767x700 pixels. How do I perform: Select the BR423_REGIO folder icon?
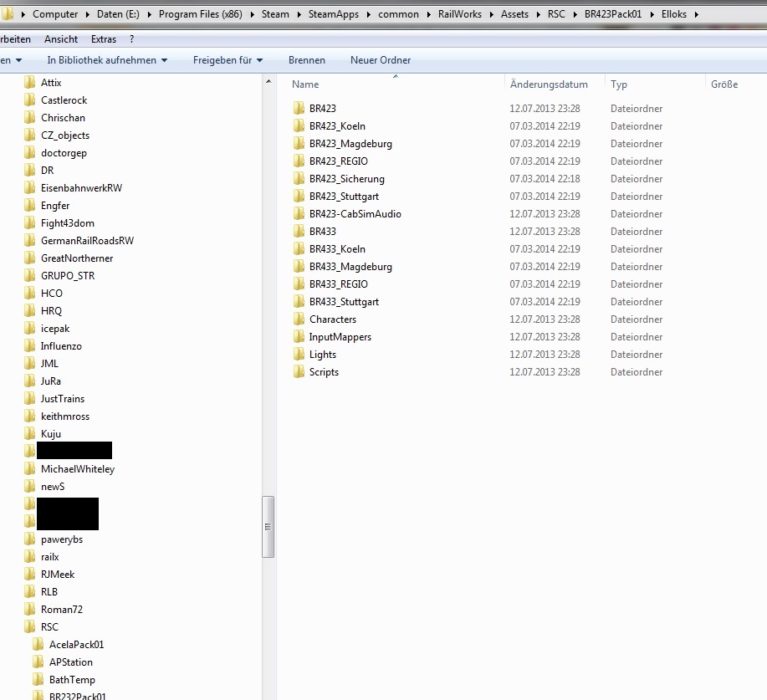point(299,161)
